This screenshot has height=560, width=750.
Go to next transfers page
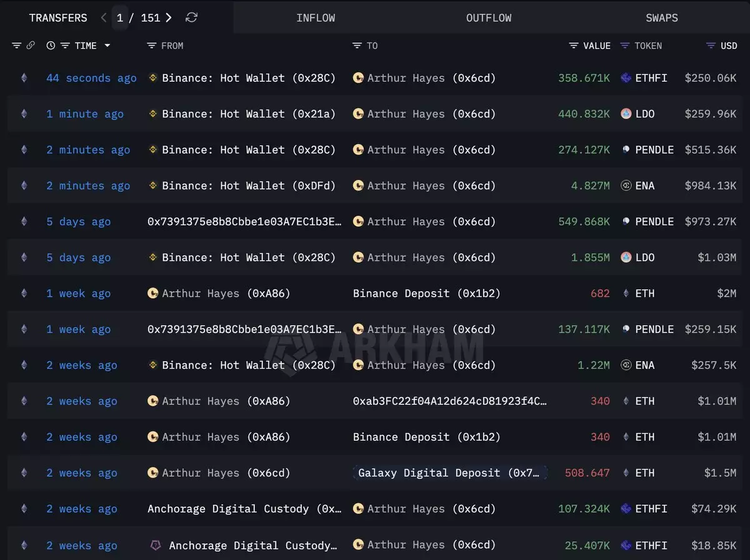click(x=169, y=17)
